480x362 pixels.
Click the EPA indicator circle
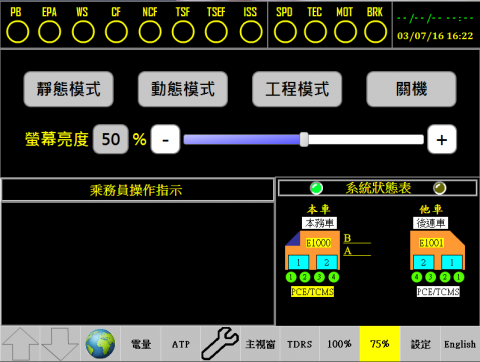[x=49, y=32]
